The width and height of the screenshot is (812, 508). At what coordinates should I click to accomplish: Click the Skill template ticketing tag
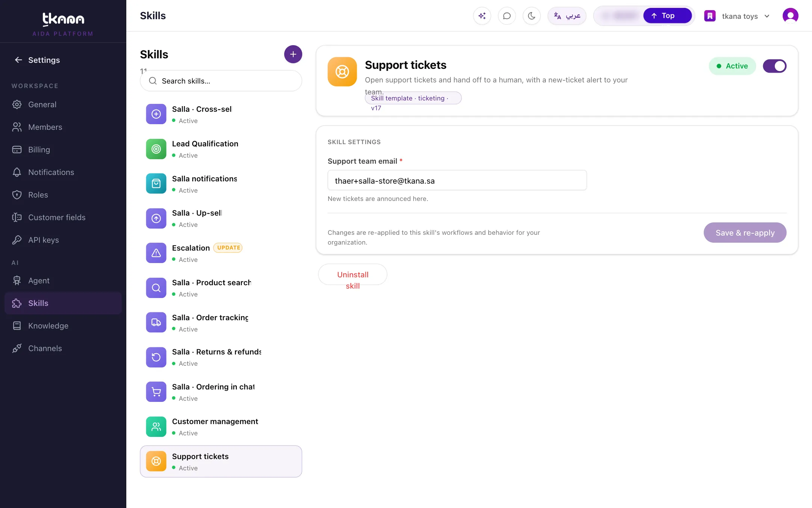(413, 98)
